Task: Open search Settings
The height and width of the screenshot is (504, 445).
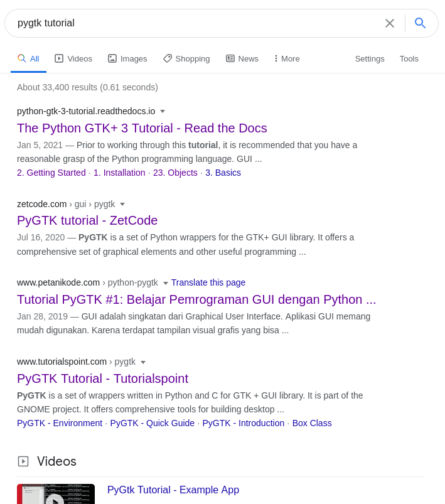Action: tap(370, 58)
